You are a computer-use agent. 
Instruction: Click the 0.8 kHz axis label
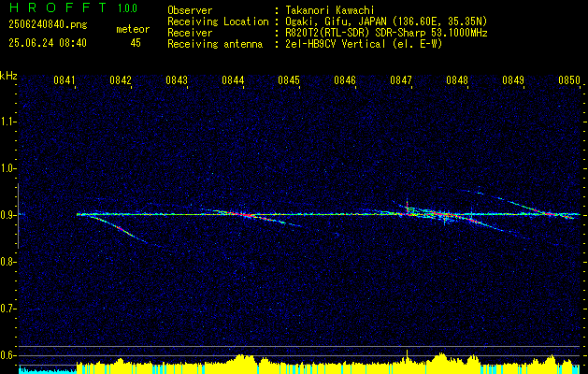click(x=7, y=262)
